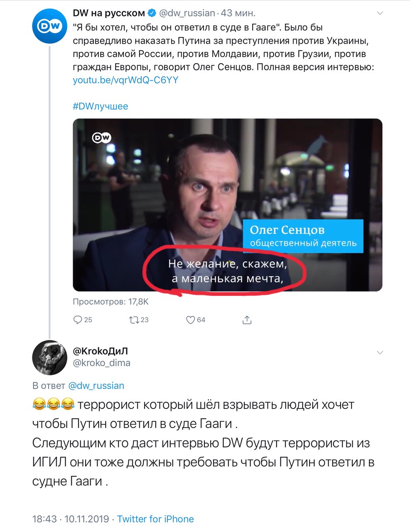The height and width of the screenshot is (532, 410).
Task: Open KrokoДиЛ profile avatar
Action: [49, 357]
